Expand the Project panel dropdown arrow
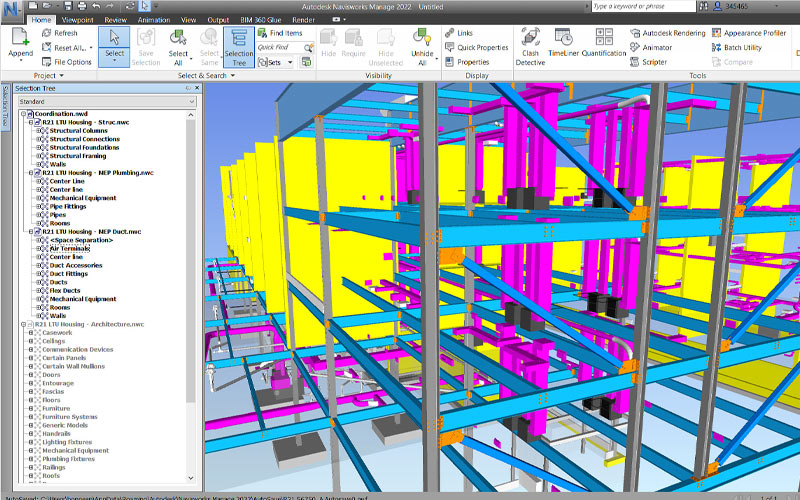 tap(62, 76)
